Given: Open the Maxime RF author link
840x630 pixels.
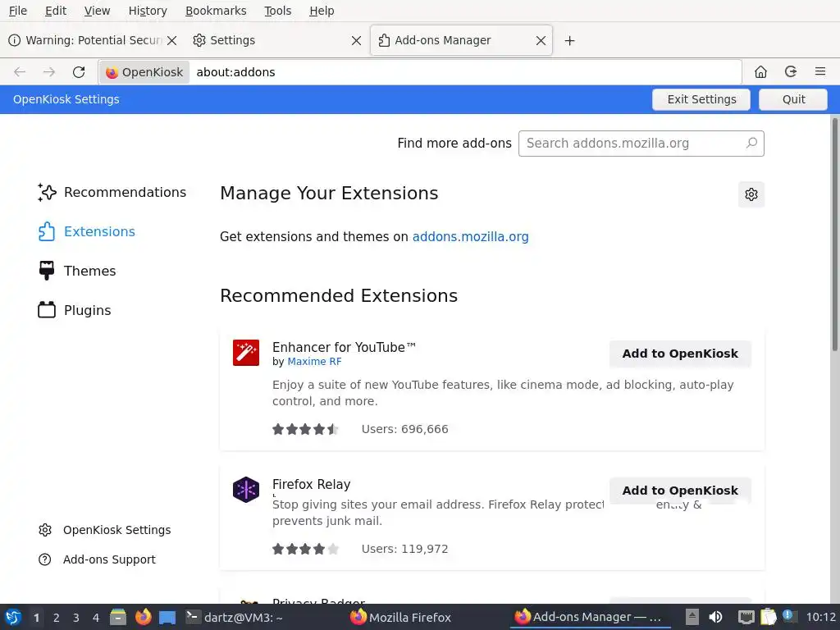Looking at the screenshot, I should (314, 362).
